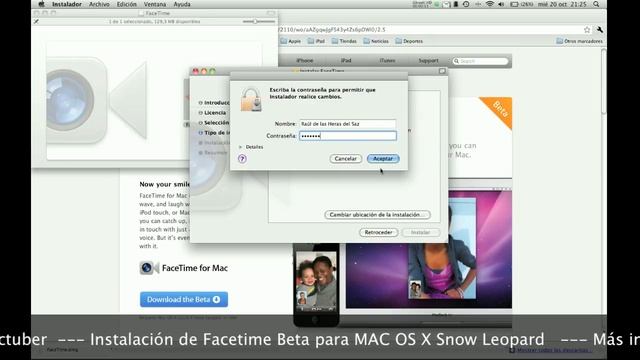This screenshot has width=640, height=360.
Task: Click the date and time display
Action: [562, 4]
